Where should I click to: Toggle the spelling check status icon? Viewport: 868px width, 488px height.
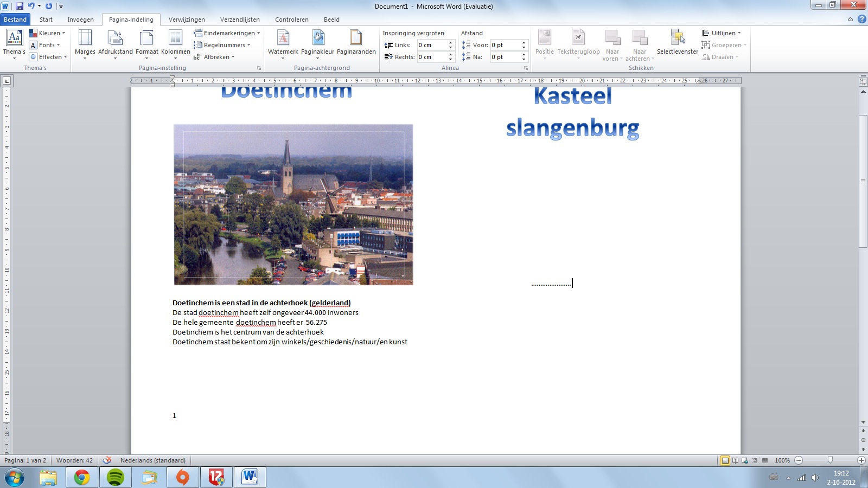tap(107, 460)
